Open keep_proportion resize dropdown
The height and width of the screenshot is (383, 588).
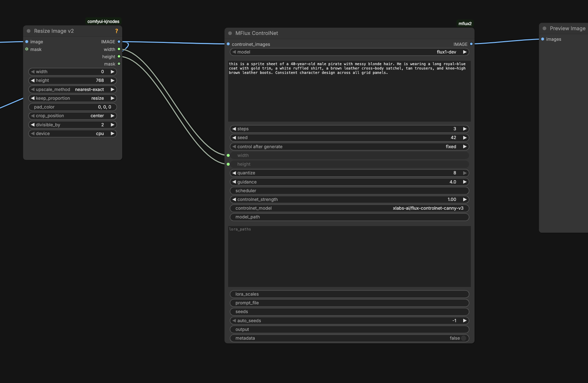pos(72,98)
